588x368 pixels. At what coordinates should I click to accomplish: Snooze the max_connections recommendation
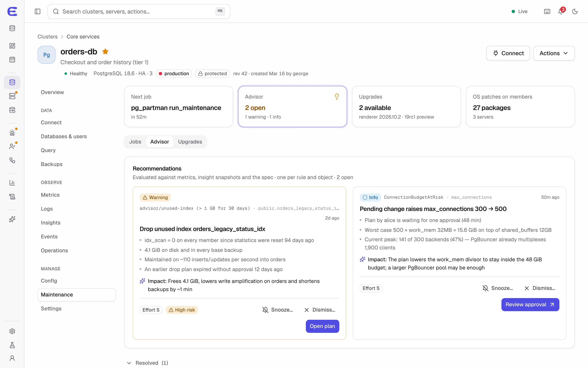498,288
